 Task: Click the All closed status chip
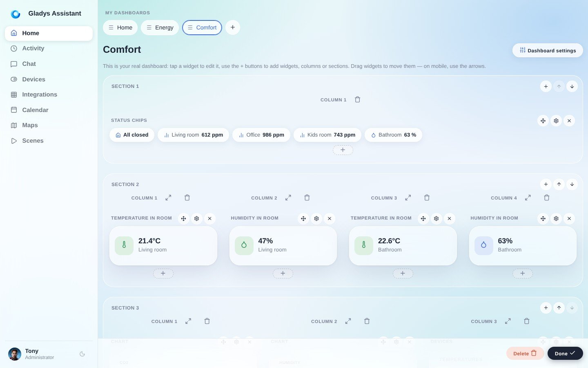pyautogui.click(x=132, y=135)
